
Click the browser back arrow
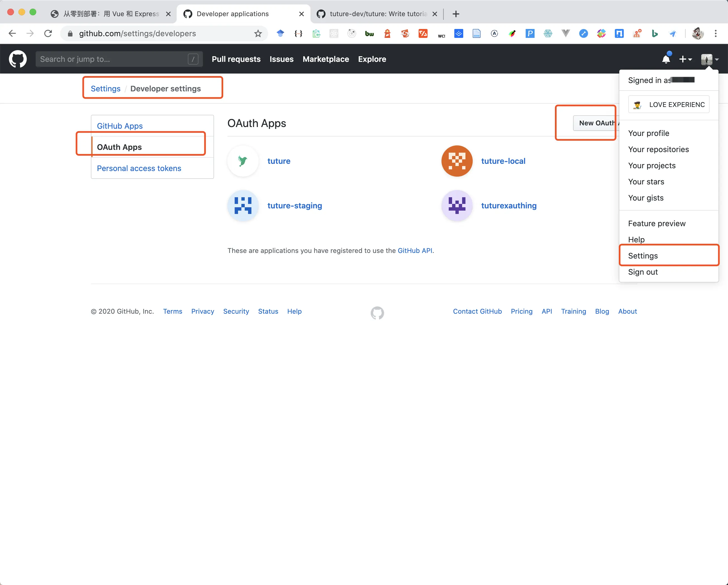[12, 33]
